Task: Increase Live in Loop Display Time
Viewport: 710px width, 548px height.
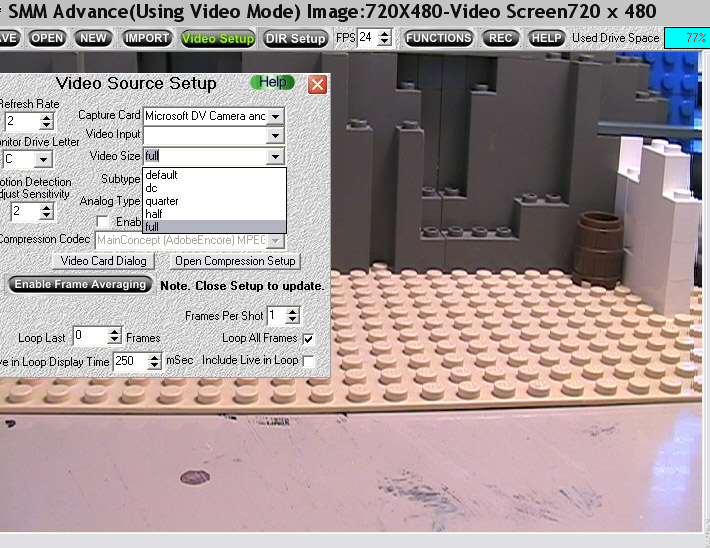Action: [155, 357]
